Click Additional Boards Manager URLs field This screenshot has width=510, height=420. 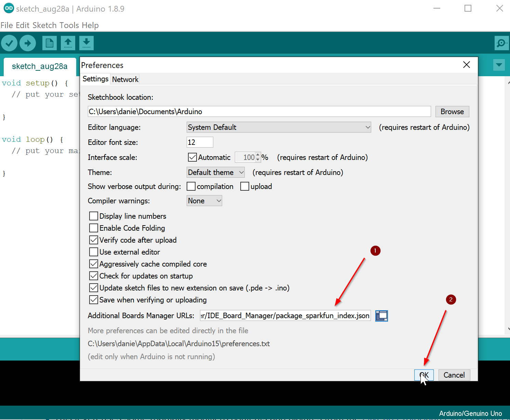coord(285,316)
